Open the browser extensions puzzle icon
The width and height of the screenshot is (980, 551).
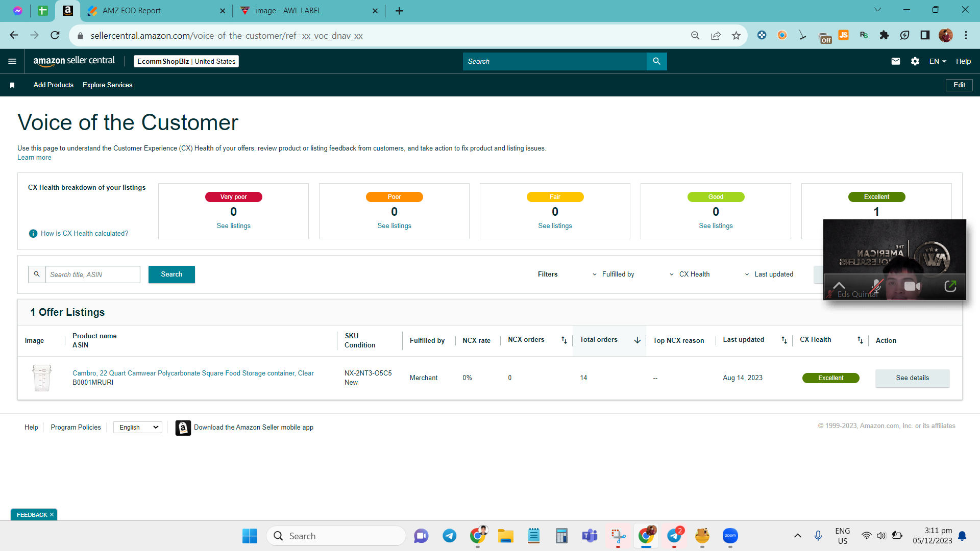tap(884, 35)
